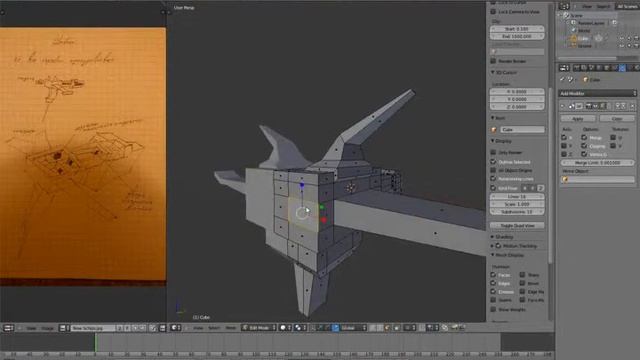Toggle Lock Camera to View checkbox
Image resolution: width=640 pixels, height=360 pixels.
click(x=493, y=12)
